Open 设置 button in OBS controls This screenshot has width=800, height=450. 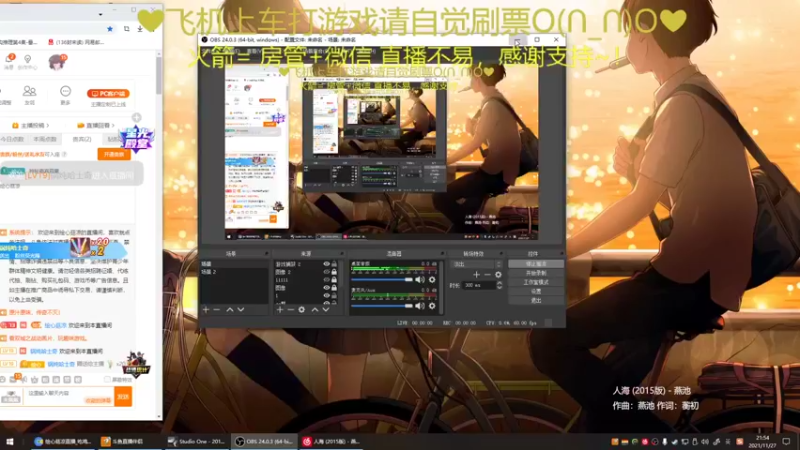point(536,291)
